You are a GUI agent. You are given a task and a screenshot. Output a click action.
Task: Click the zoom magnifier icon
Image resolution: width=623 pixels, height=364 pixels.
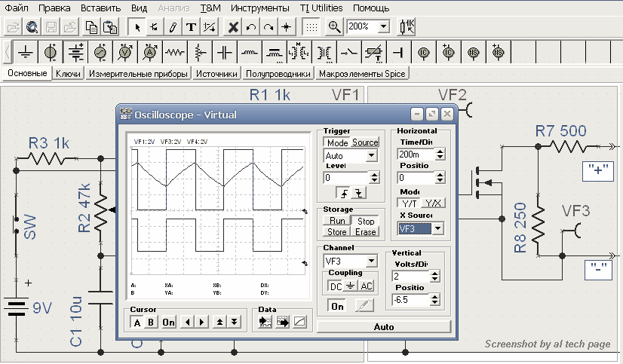(x=334, y=27)
